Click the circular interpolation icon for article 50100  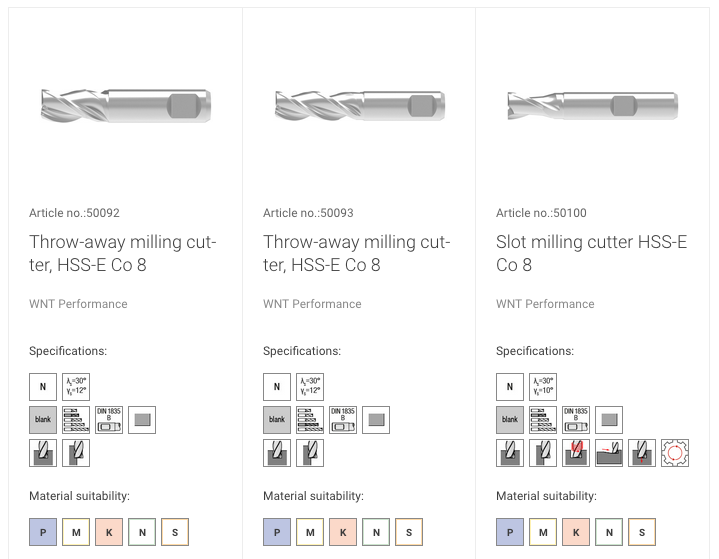(x=675, y=453)
